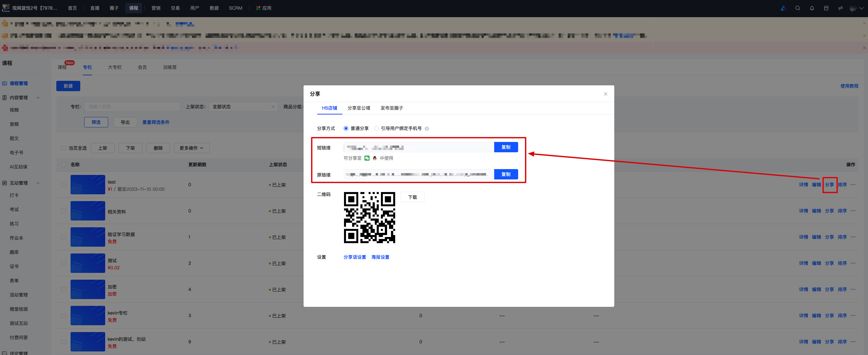This screenshot has height=355, width=868.
Task: Open more actions dots for 验证学习数据 row
Action: (853, 237)
